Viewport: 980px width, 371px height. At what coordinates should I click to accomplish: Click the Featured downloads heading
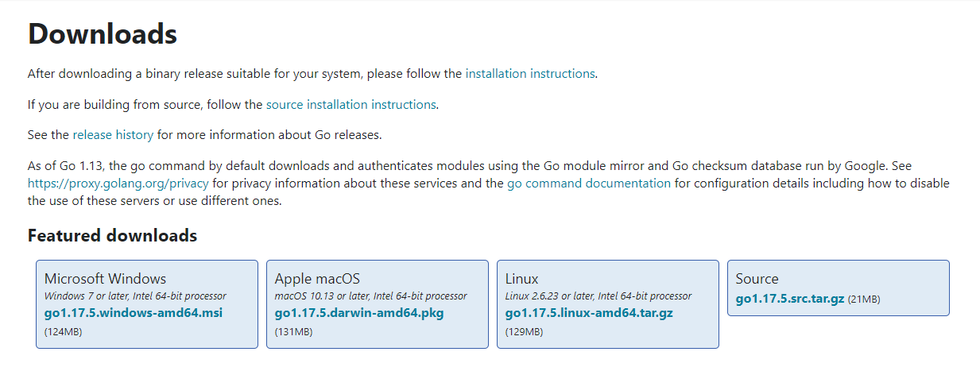pyautogui.click(x=112, y=236)
